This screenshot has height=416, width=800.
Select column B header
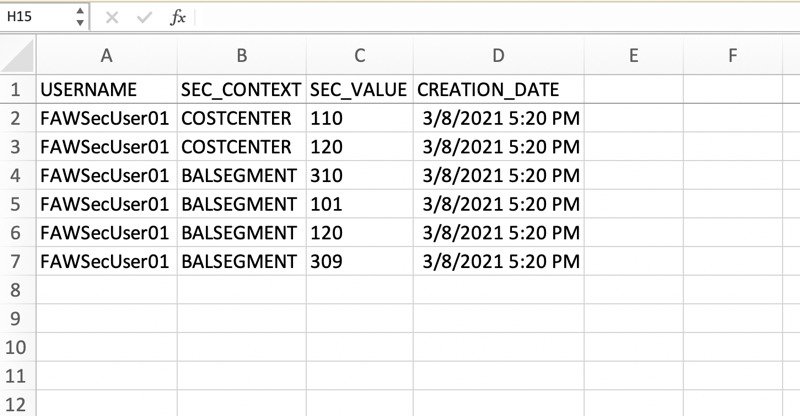[241, 56]
